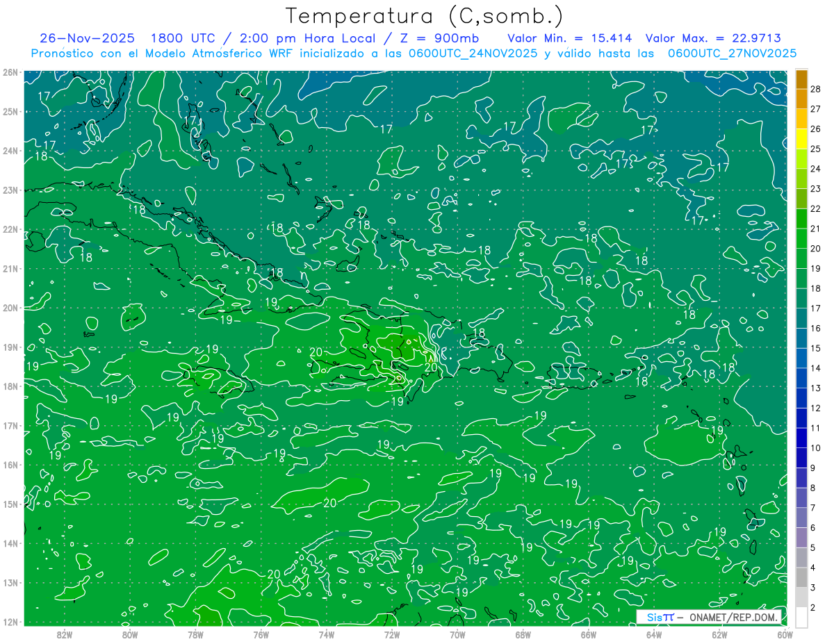834x644 pixels.
Task: Click the 18N latitude axis label
Action: click(x=10, y=386)
